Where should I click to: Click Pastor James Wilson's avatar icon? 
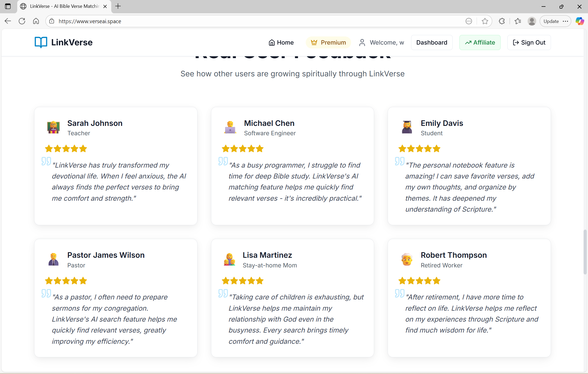tap(53, 259)
